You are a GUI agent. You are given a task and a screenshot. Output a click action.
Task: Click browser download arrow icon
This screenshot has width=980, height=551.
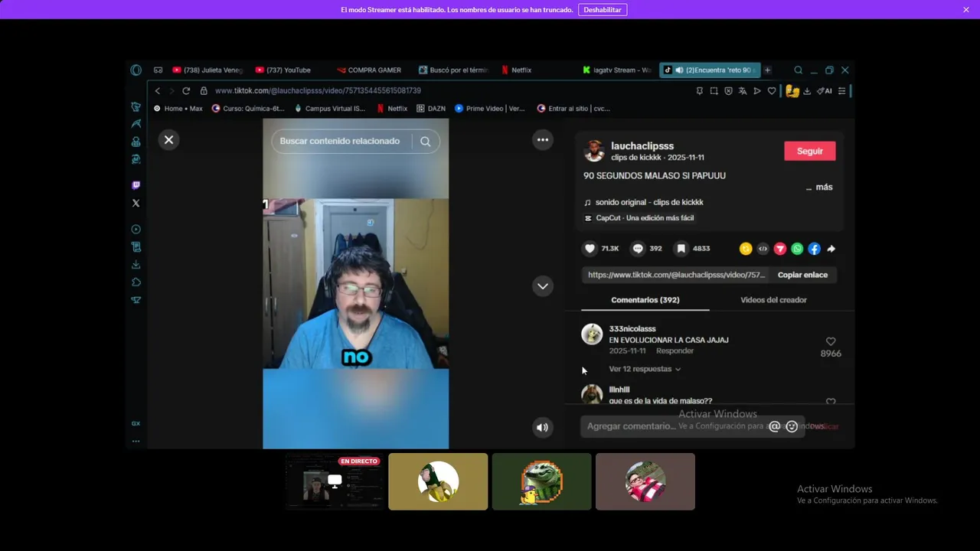click(807, 91)
